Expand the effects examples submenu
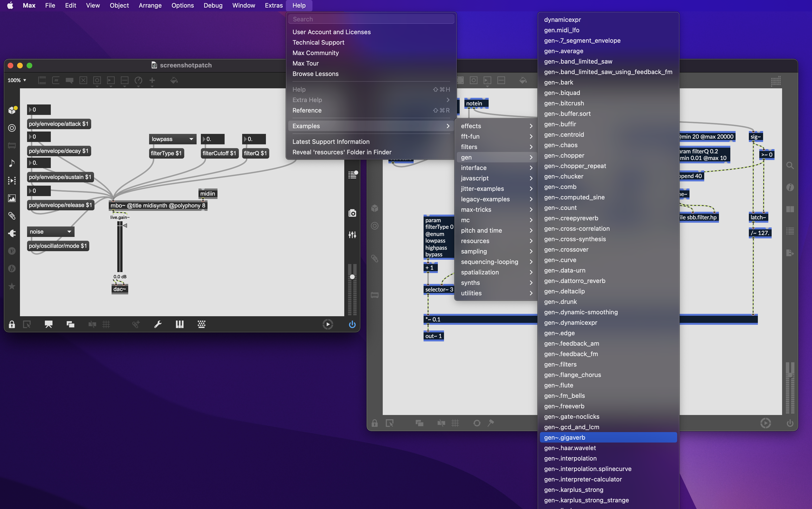 point(496,126)
